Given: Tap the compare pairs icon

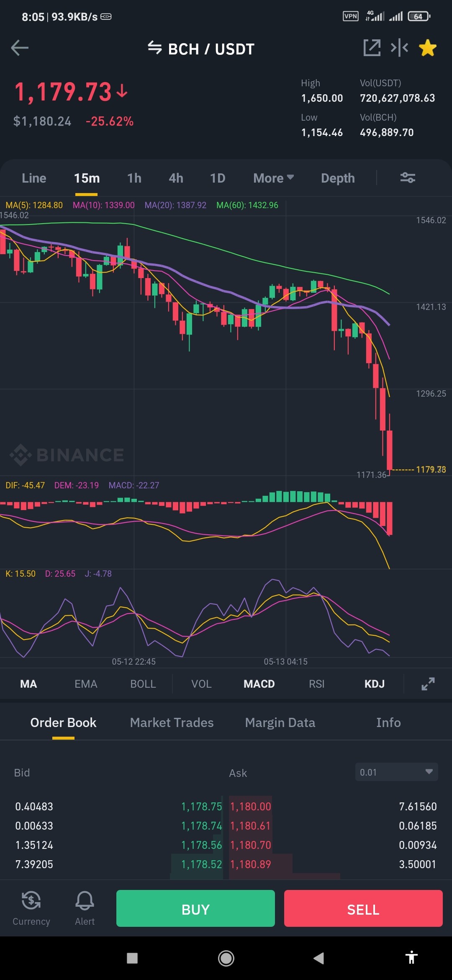Looking at the screenshot, I should pyautogui.click(x=399, y=48).
